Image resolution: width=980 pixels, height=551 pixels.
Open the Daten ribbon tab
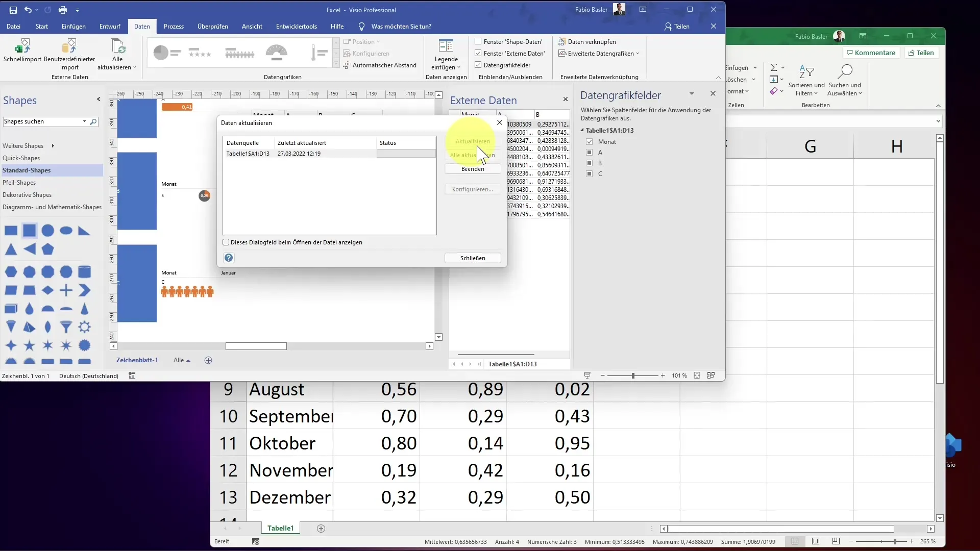142,27
